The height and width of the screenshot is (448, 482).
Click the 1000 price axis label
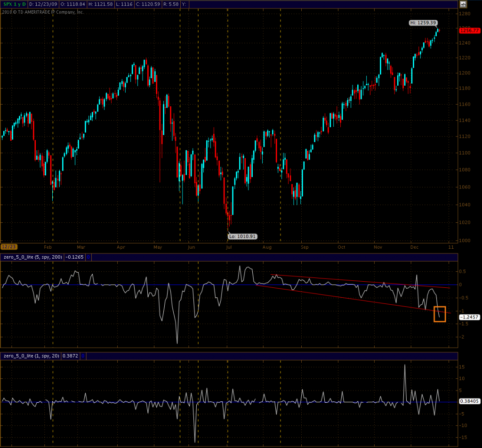(465, 240)
